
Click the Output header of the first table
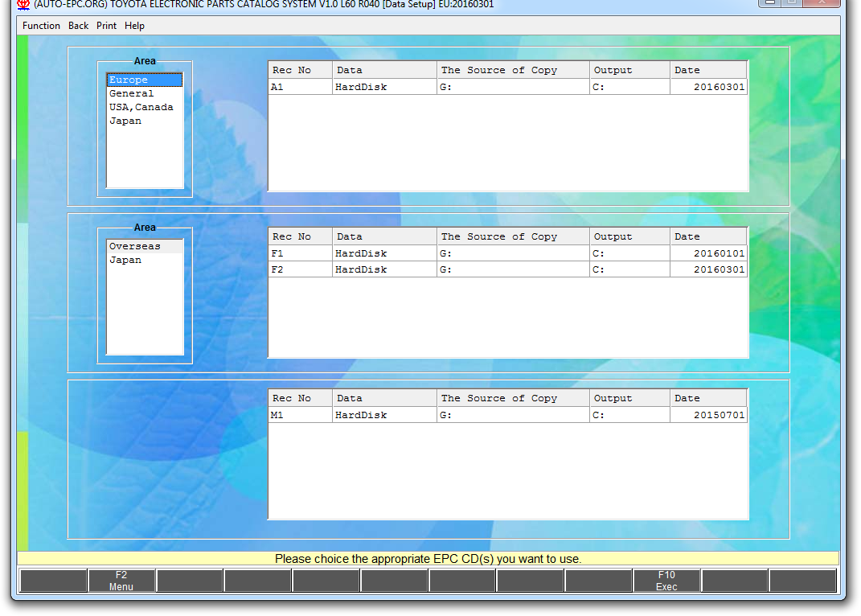[629, 70]
